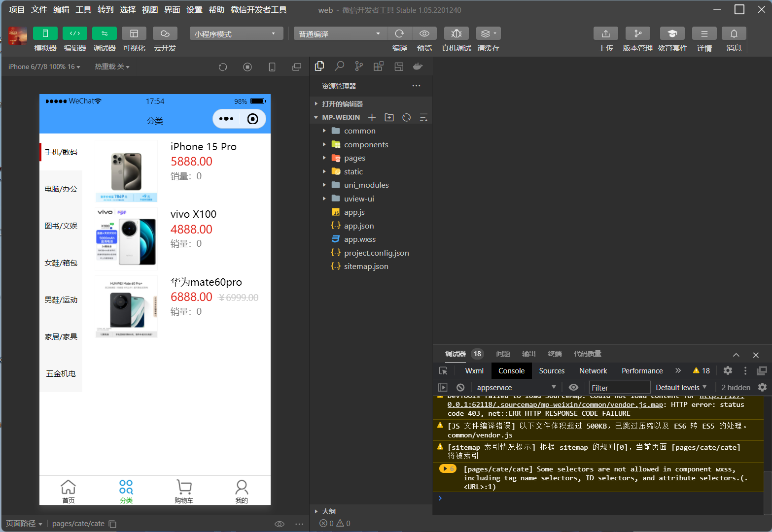Open the 消息 notifications bell icon
The height and width of the screenshot is (532, 772).
point(734,33)
